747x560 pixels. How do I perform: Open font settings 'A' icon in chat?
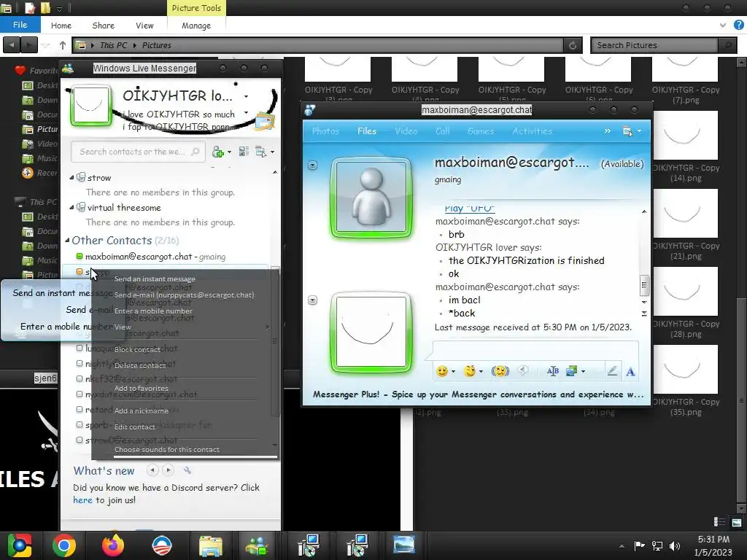tap(630, 371)
